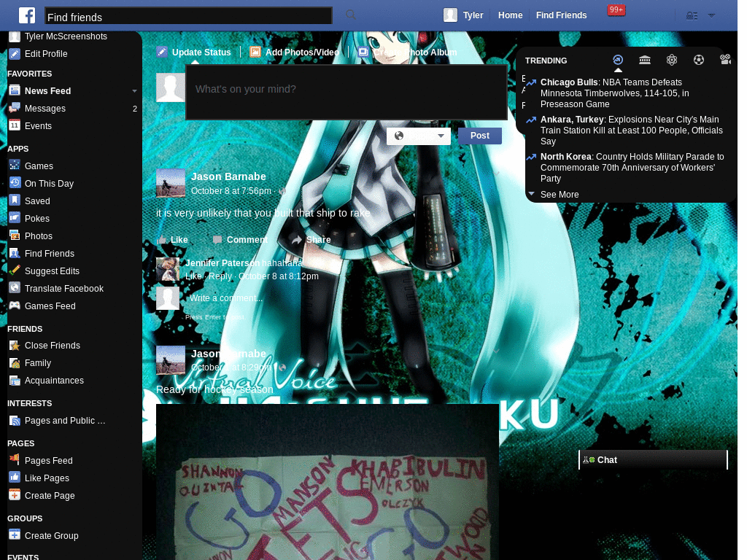Open the Messages icon in sidebar
The image size is (747, 560).
tap(15, 108)
